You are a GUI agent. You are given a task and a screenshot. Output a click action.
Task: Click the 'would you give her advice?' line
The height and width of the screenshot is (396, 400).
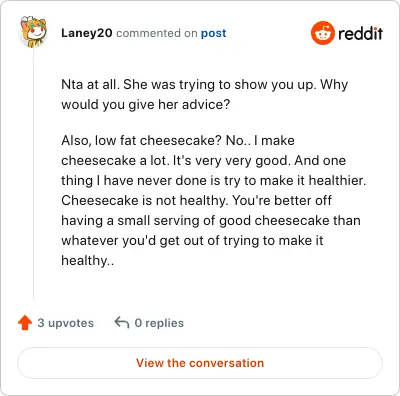pos(146,105)
